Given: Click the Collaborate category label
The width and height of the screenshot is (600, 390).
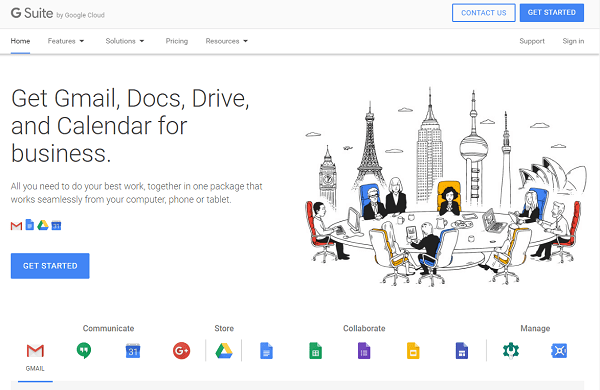Looking at the screenshot, I should 364,328.
